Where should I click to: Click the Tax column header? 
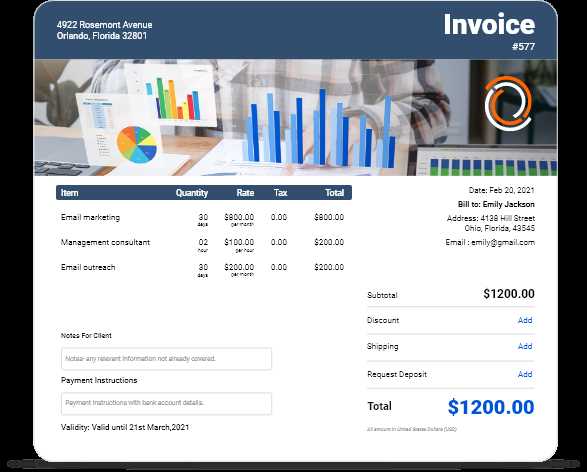coord(280,193)
